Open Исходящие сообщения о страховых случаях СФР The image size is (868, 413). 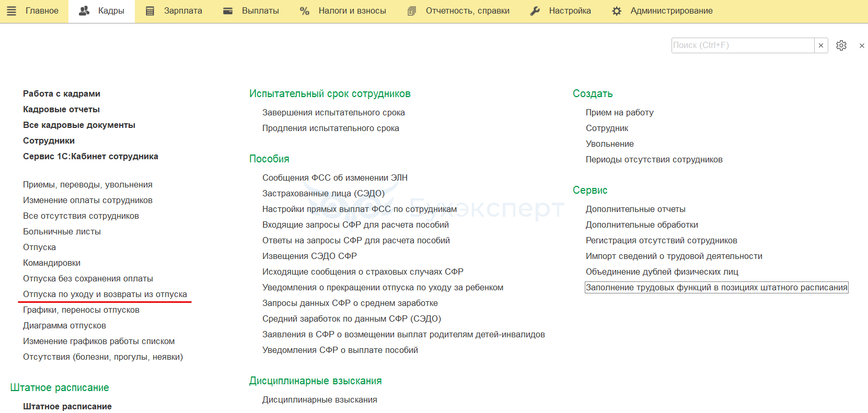[x=363, y=272]
